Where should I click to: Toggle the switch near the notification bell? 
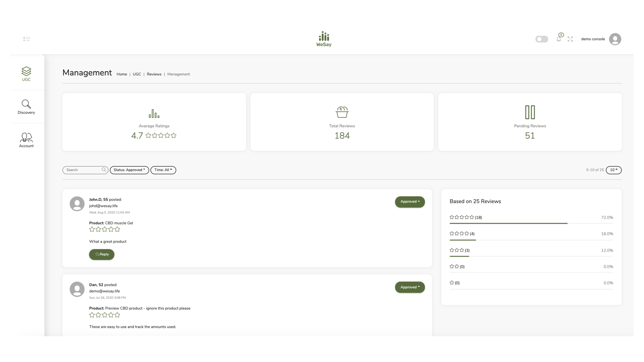click(541, 39)
